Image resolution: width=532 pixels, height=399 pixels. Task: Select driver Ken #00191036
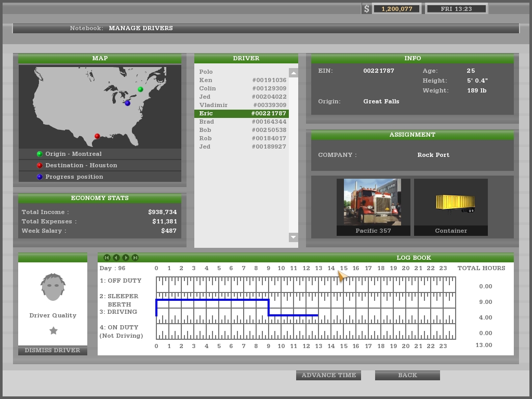242,80
